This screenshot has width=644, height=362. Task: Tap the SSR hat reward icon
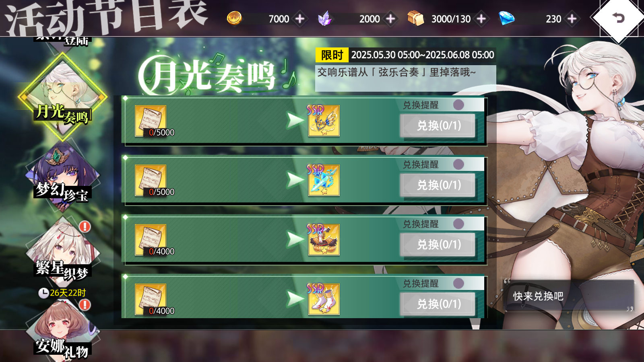pos(324,240)
